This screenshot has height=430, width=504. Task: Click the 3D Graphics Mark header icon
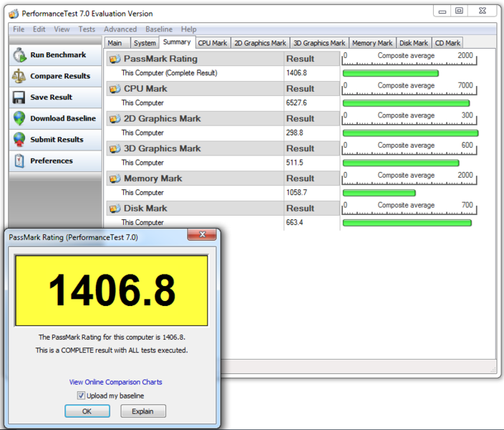(115, 148)
